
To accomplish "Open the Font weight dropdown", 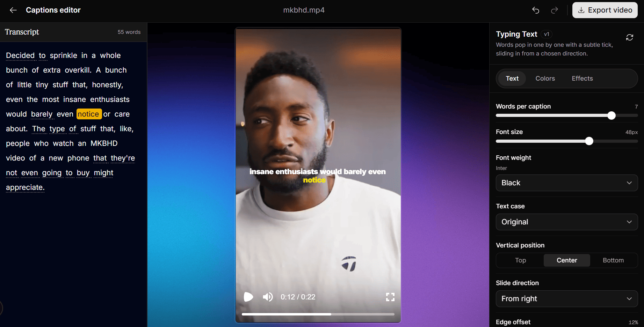I will pyautogui.click(x=567, y=183).
